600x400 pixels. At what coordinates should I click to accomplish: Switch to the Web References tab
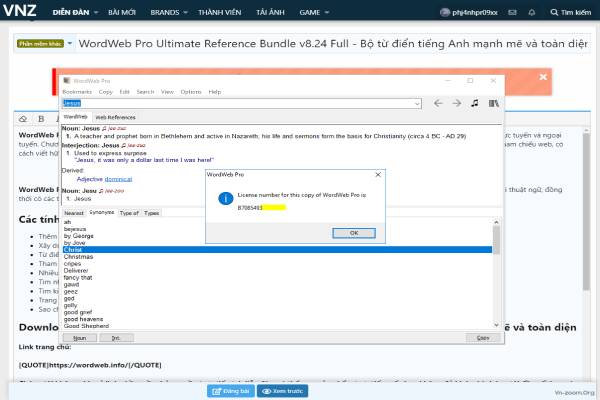tap(116, 117)
